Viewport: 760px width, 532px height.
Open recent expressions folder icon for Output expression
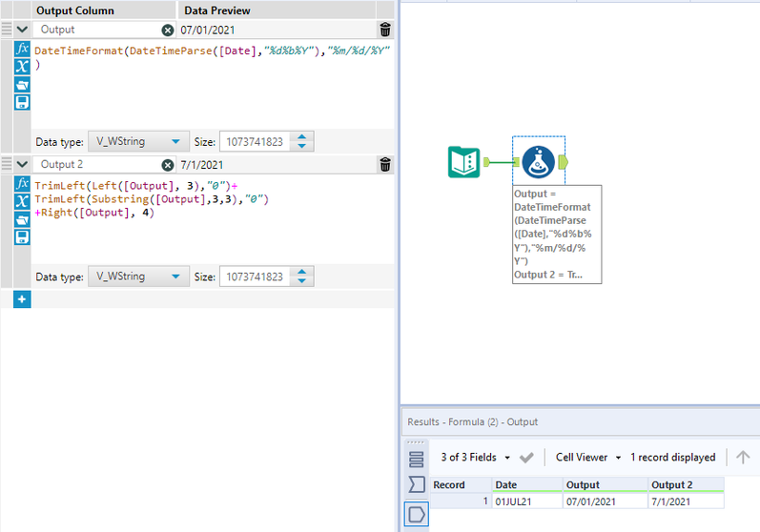[x=22, y=84]
